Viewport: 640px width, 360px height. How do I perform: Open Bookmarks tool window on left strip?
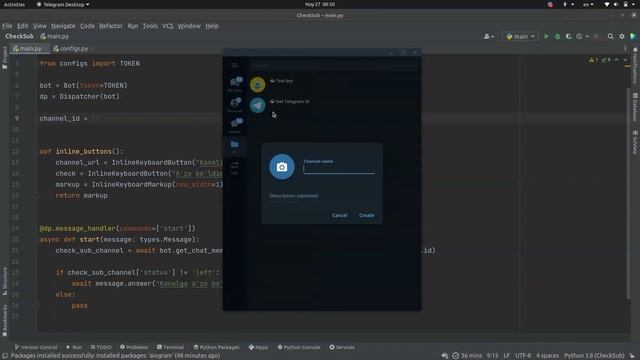(4, 320)
